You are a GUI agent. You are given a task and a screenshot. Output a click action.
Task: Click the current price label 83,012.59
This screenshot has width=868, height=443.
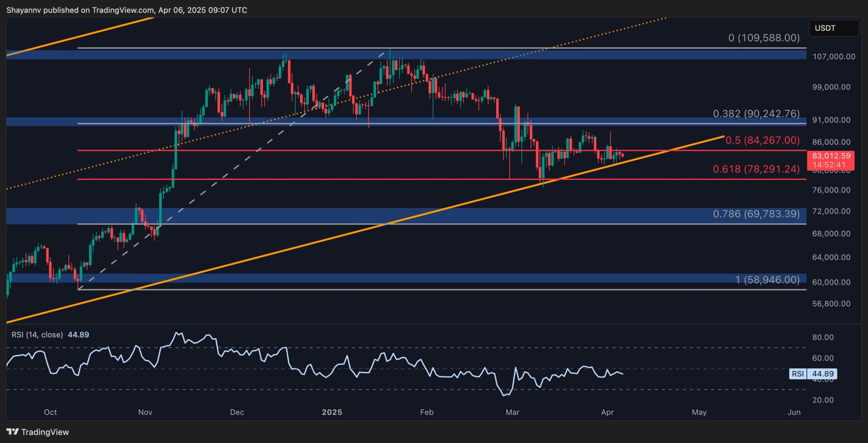tap(831, 156)
